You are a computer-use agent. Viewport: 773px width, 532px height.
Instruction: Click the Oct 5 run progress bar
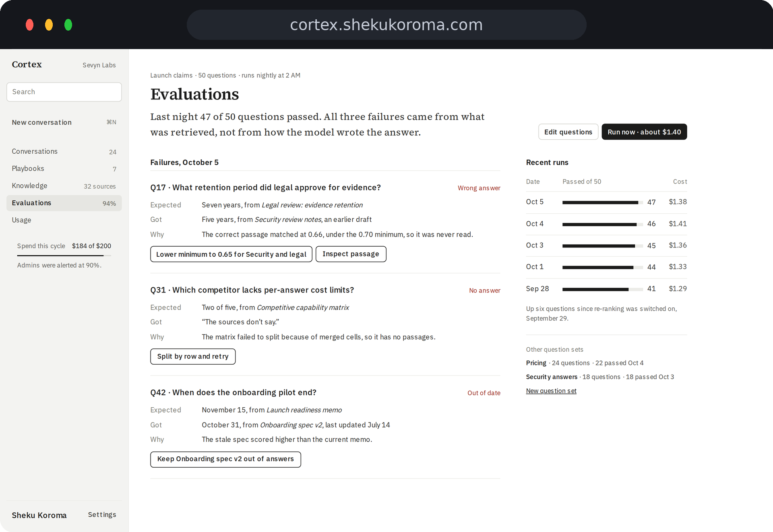click(602, 202)
